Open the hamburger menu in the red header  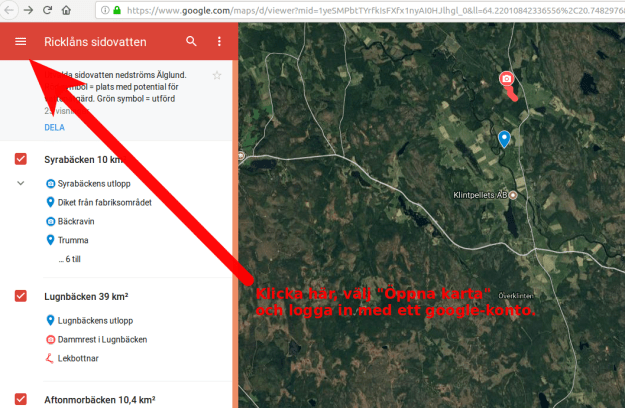point(20,42)
